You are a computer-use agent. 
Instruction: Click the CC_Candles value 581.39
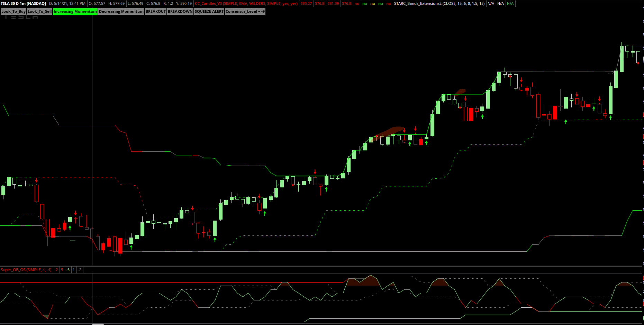(333, 3)
